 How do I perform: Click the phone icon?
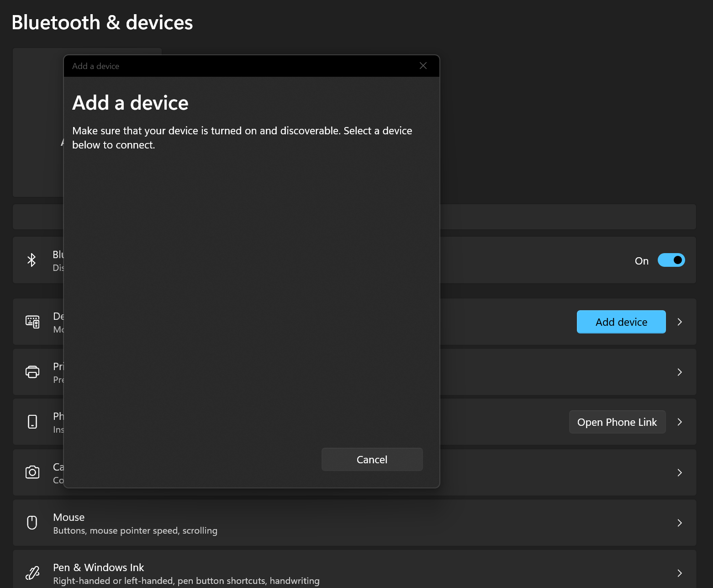click(x=32, y=422)
